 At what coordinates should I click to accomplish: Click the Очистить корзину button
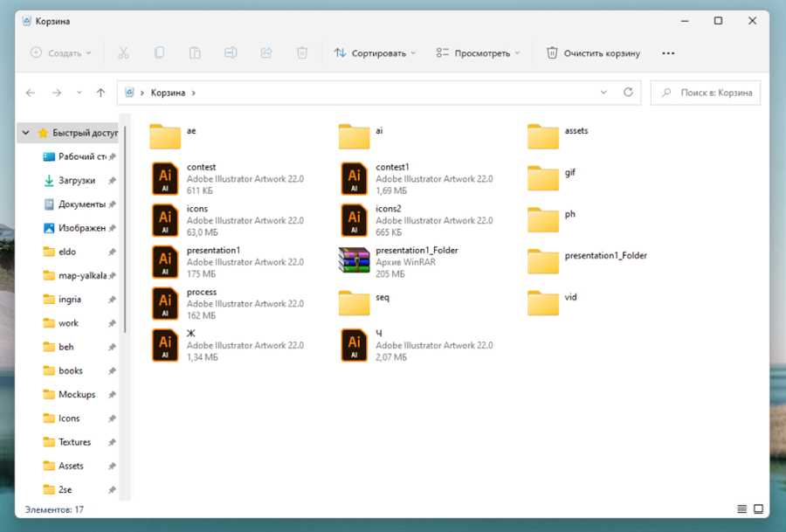[593, 53]
